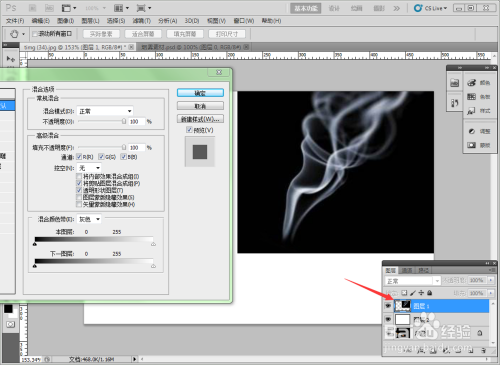
Task: Open the Layers panel flyout menu icon
Action: [x=492, y=270]
